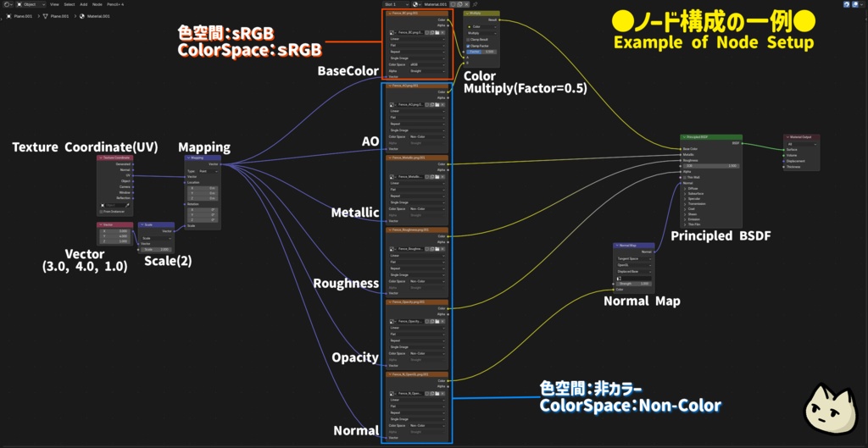Open Slot 1 dropdown in header
The height and width of the screenshot is (448, 868).
tap(395, 4)
